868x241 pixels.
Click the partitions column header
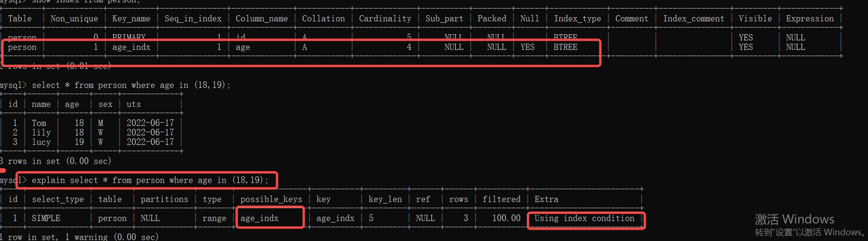pos(164,199)
